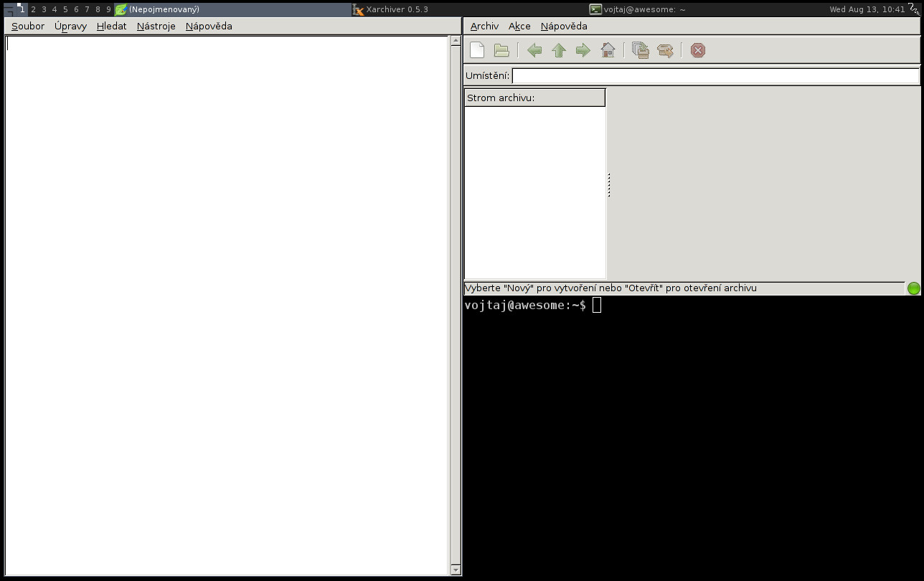Click the Umístění: label
Viewport: 924px width, 581px height.
pos(488,76)
